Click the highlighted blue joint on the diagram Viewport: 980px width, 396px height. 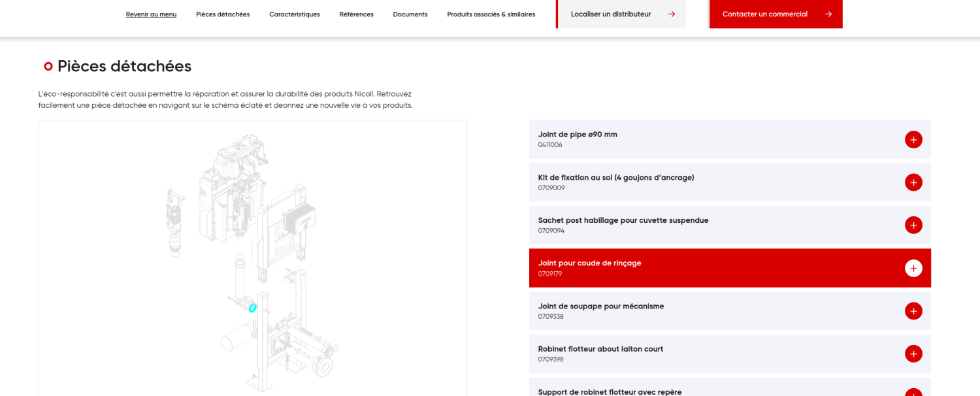[x=252, y=308]
